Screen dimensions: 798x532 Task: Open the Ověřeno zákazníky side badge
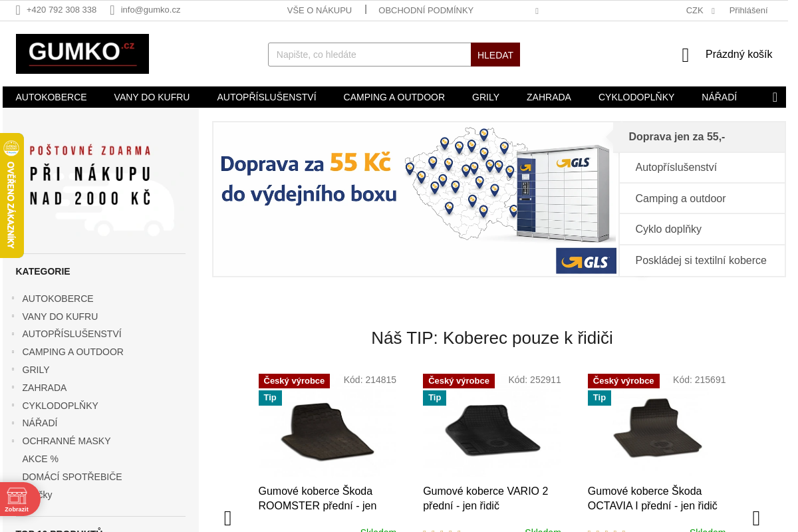(11, 196)
